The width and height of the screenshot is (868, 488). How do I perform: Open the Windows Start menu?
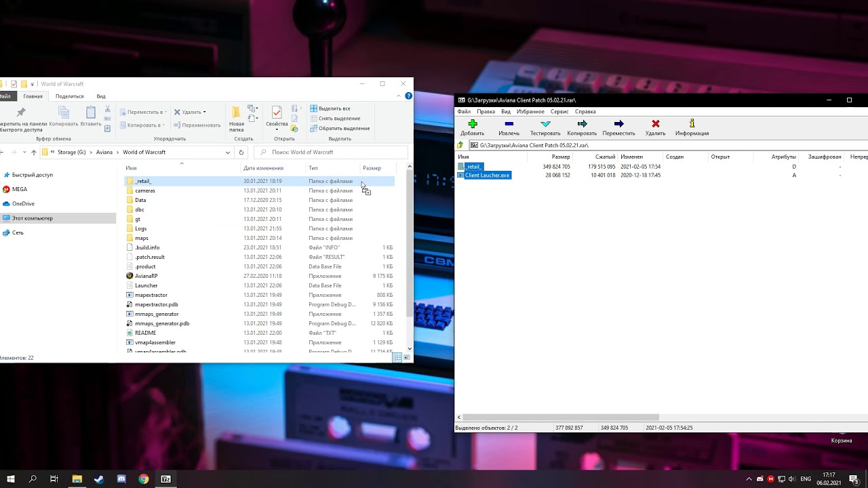pos(11,479)
